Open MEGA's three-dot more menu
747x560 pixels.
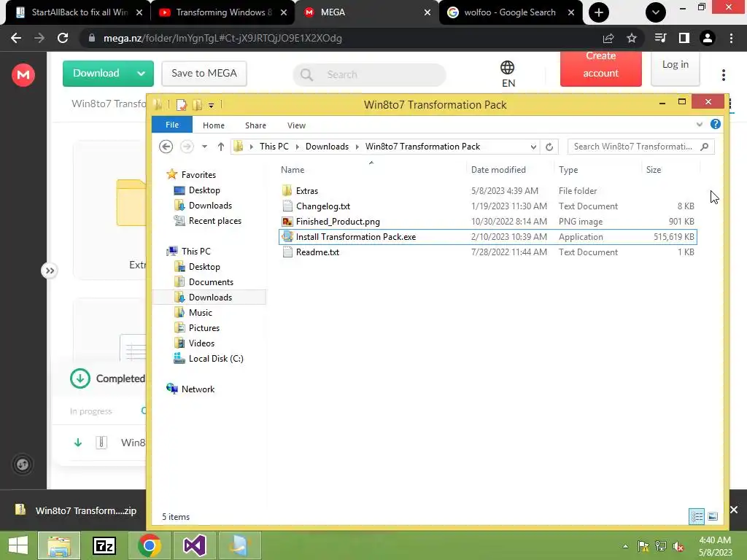click(x=723, y=75)
